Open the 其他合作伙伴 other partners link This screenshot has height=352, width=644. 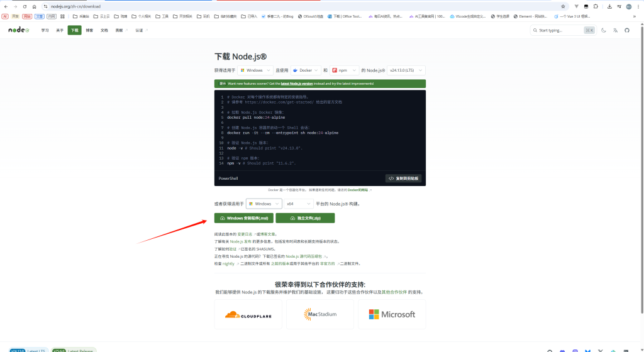click(394, 292)
